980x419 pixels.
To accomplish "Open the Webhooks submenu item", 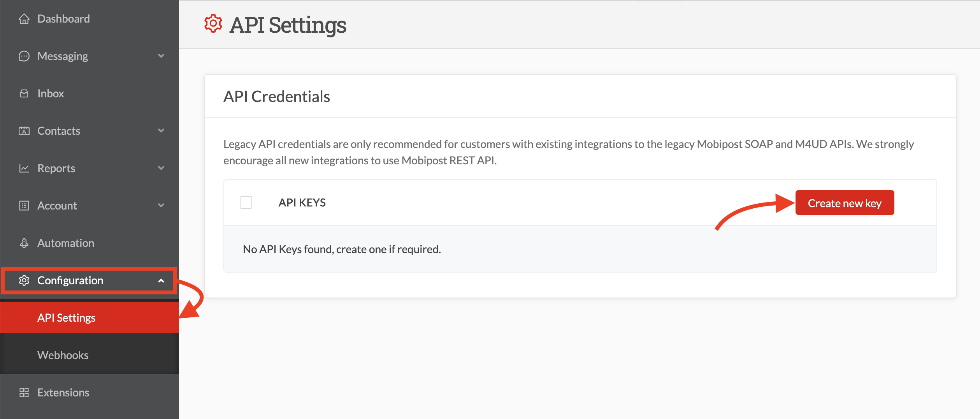I will (63, 355).
